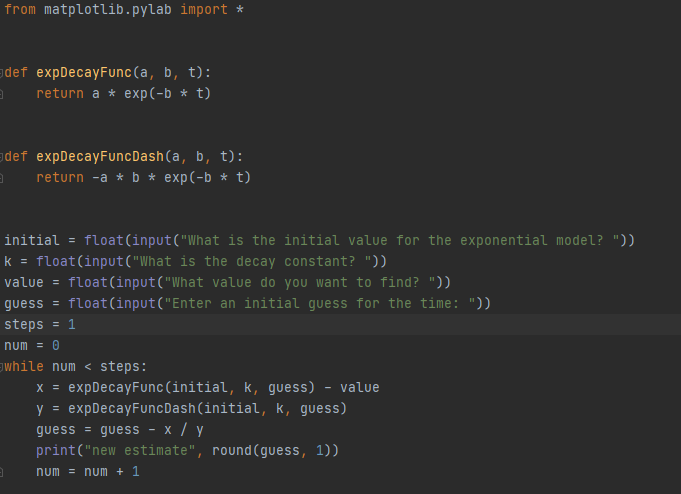Click the 'matplotlib.pylab' module name
This screenshot has width=681, height=494.
[x=108, y=10]
